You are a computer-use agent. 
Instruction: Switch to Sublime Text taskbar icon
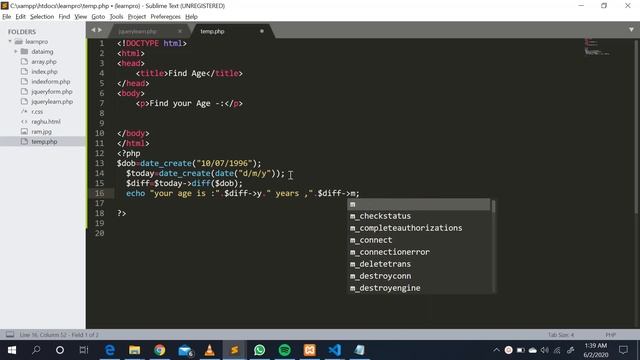point(234,350)
